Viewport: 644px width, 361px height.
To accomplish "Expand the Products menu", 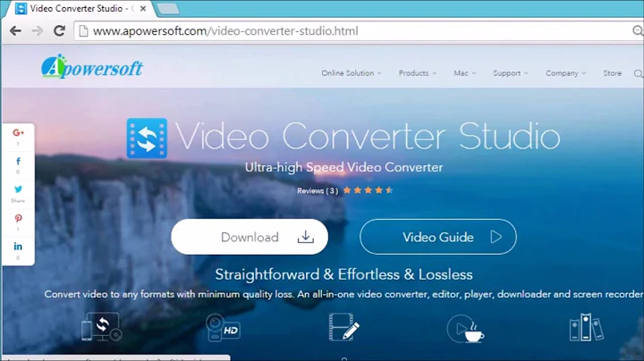I will pyautogui.click(x=418, y=73).
